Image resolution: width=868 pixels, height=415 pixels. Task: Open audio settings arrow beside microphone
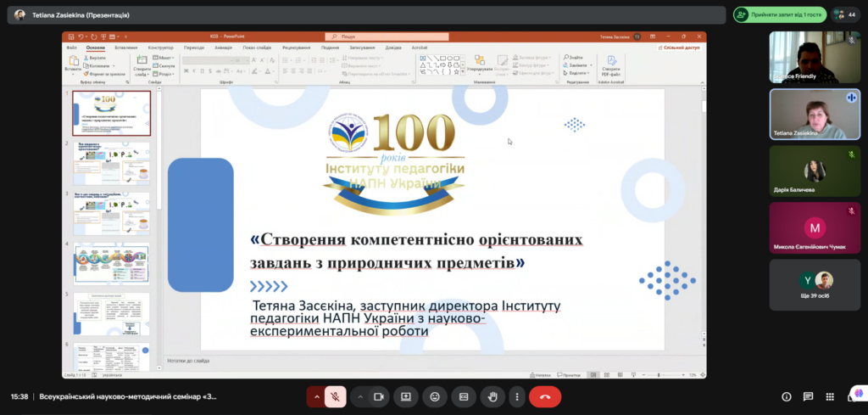(317, 396)
